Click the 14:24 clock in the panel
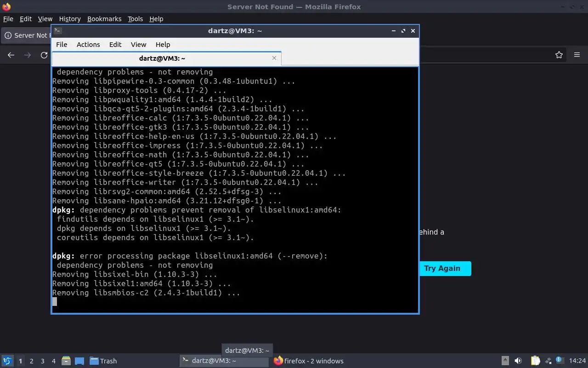 click(x=577, y=361)
